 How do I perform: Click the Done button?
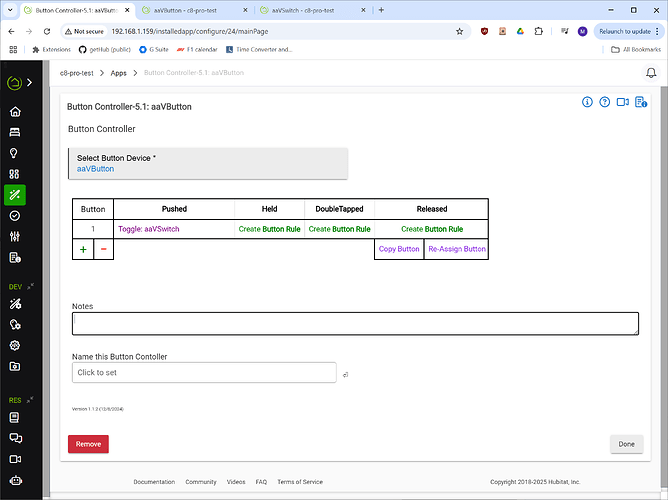626,444
